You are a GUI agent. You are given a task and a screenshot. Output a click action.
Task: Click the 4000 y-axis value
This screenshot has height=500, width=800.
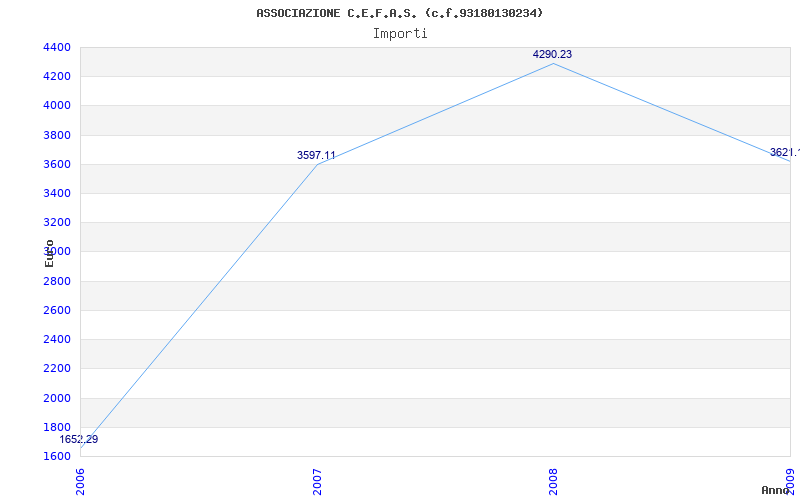click(x=57, y=106)
